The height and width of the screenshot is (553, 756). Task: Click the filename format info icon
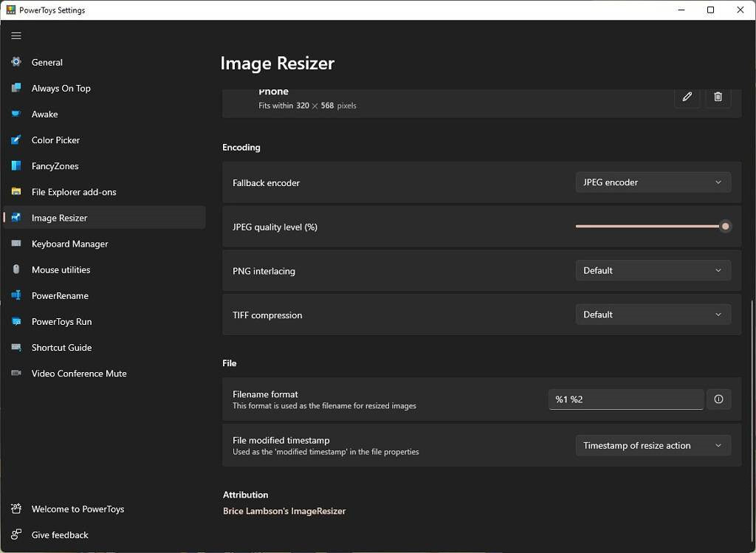coord(718,399)
